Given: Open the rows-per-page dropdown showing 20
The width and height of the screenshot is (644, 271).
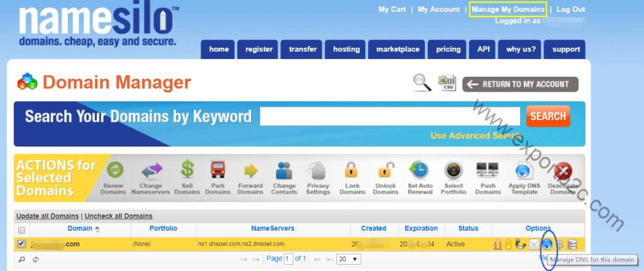Looking at the screenshot, I should click(348, 259).
